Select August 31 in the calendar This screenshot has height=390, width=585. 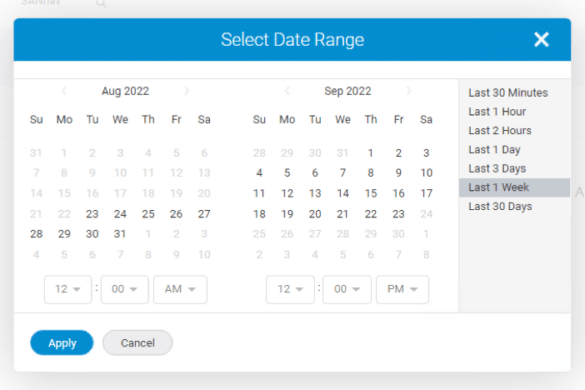[120, 234]
